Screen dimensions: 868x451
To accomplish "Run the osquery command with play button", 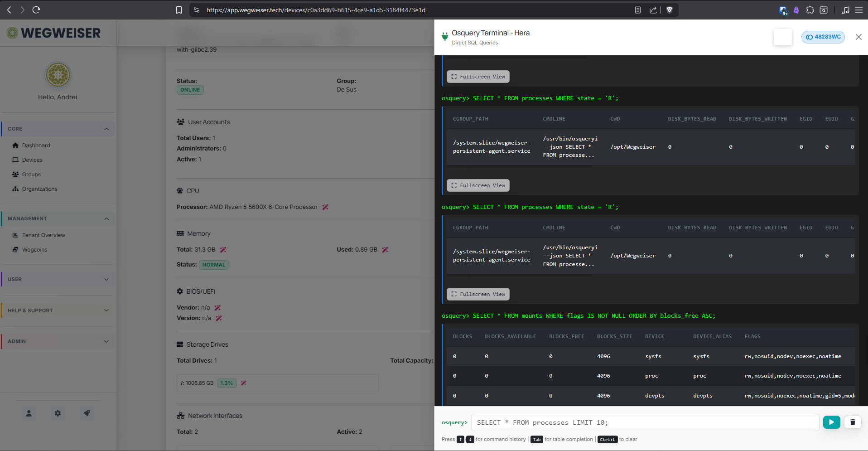I will [x=831, y=422].
